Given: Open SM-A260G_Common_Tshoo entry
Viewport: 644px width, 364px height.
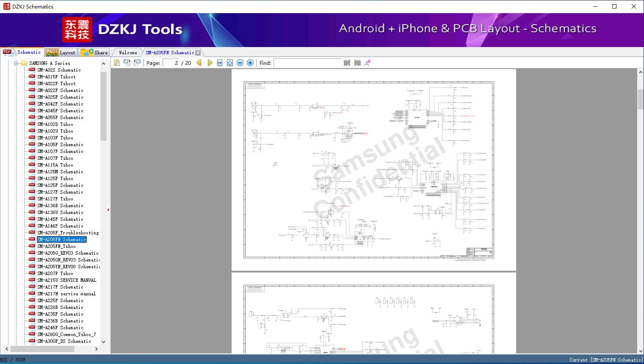Looking at the screenshot, I should 66,334.
